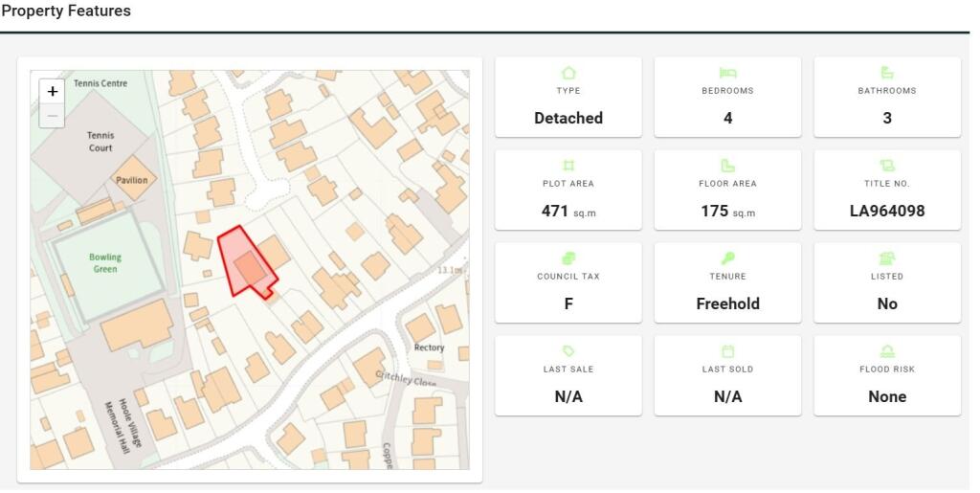Image resolution: width=980 pixels, height=493 pixels.
Task: Click the Bowling Green area on map
Action: (x=105, y=263)
